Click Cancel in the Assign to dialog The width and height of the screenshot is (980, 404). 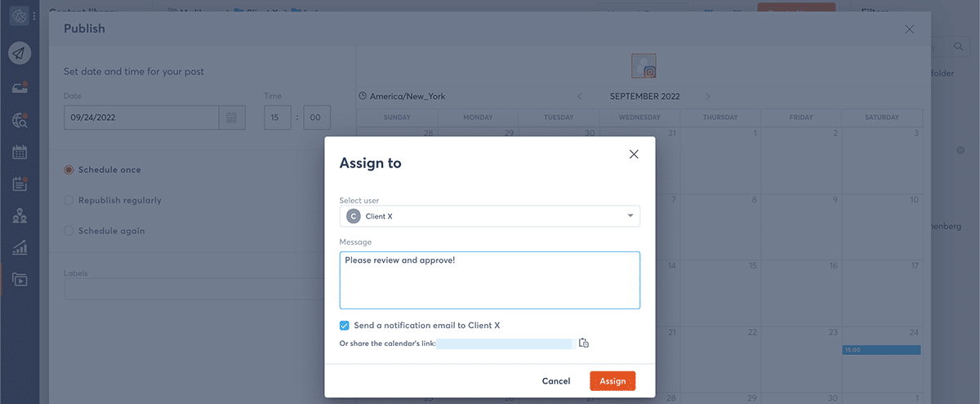click(556, 381)
